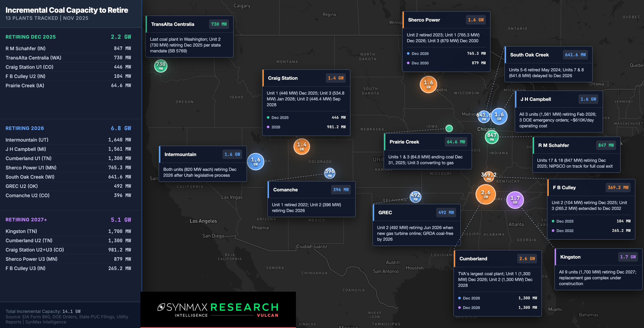The image size is (644, 328).
Task: Click the 1.6 GW badge on J H Campbell card
Action: point(588,99)
